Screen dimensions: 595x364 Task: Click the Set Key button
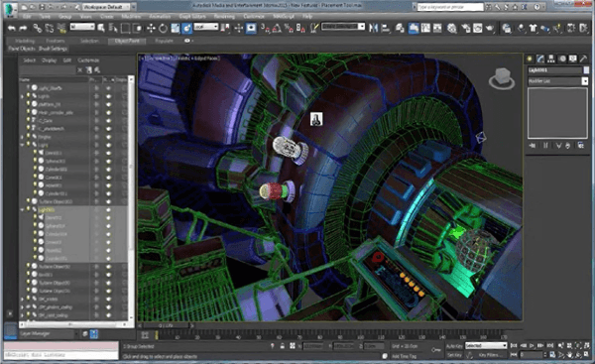click(x=454, y=355)
